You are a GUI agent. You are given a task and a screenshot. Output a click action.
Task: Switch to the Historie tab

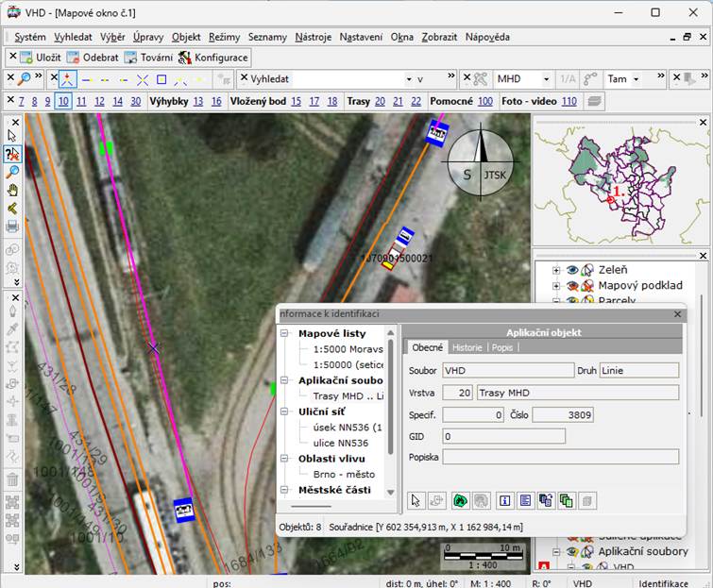[x=467, y=347]
